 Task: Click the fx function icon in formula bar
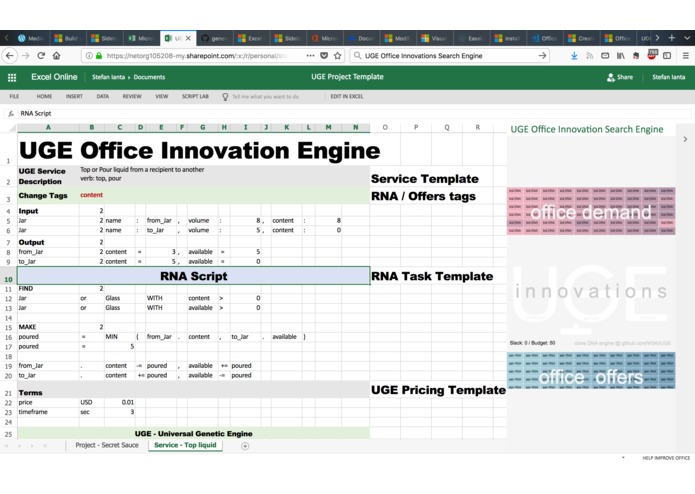(x=11, y=114)
